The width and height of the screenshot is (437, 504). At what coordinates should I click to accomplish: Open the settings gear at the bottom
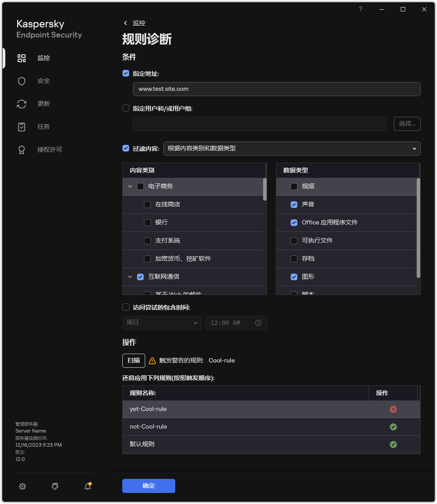(23, 486)
